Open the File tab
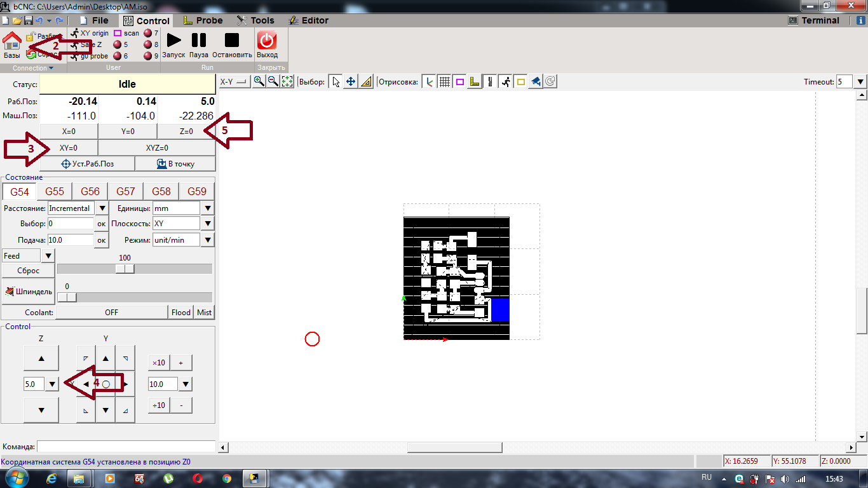The height and width of the screenshot is (488, 868). pos(93,20)
